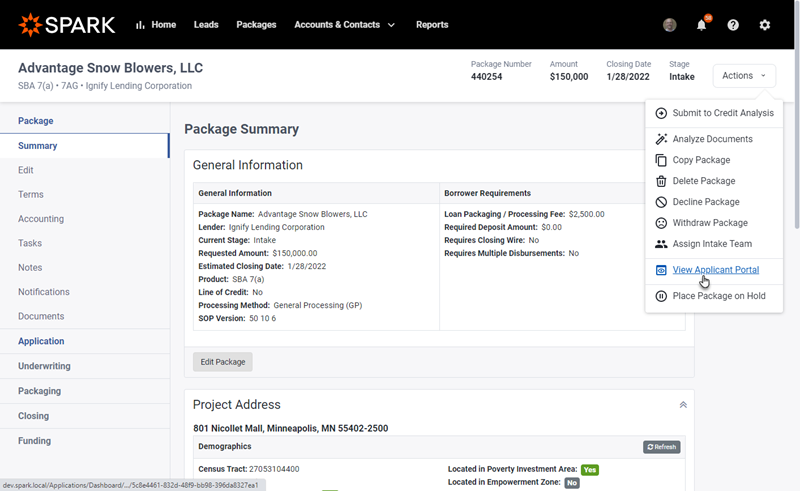
Task: Click the No badge for Empowerment Zone
Action: [572, 483]
